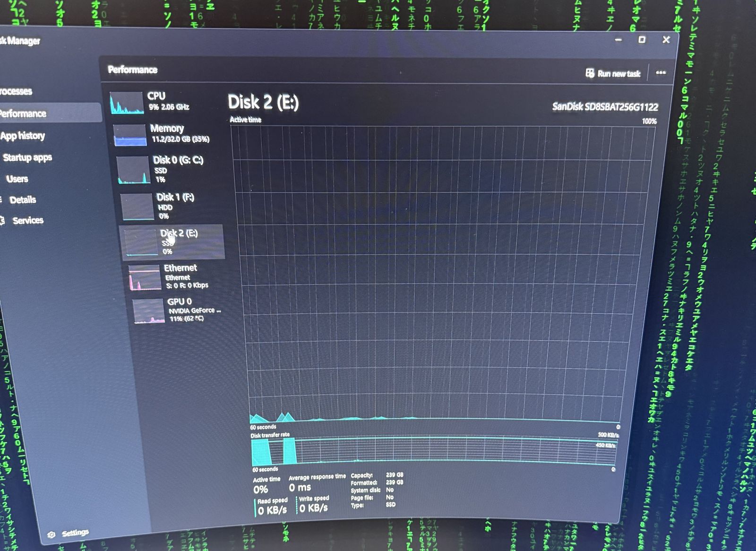Click "60 seconds" under the transfer rate graph
The width and height of the screenshot is (756, 551).
click(265, 469)
